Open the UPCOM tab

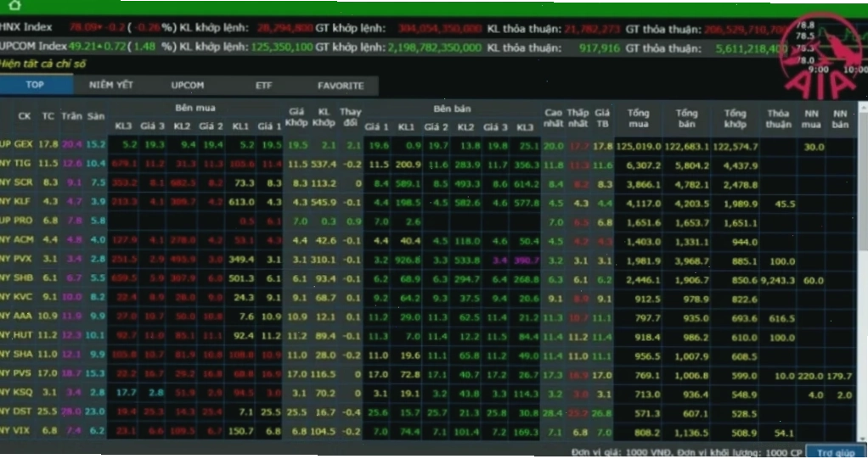click(x=187, y=85)
